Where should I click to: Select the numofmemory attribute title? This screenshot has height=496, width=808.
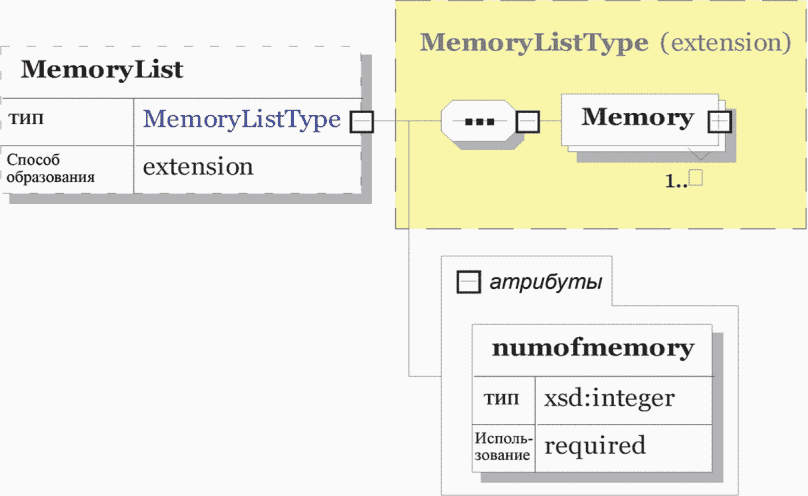(593, 348)
